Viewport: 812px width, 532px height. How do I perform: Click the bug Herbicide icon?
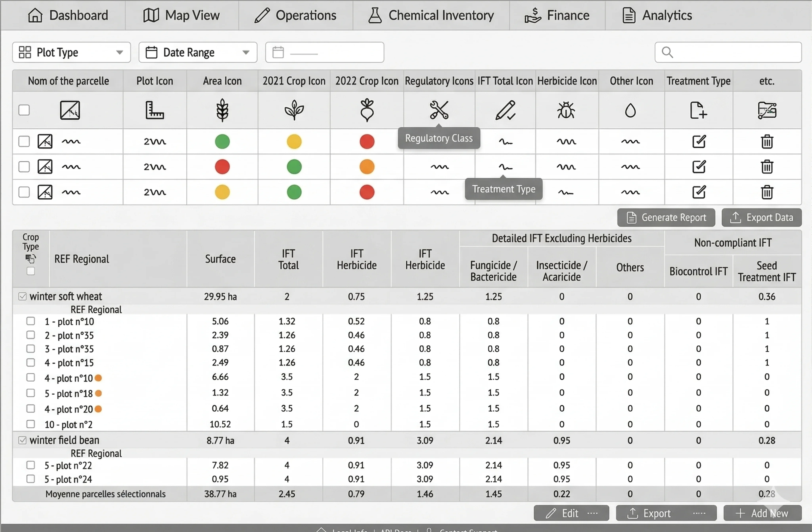566,110
